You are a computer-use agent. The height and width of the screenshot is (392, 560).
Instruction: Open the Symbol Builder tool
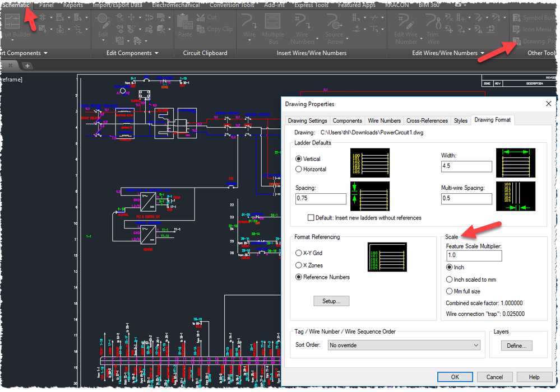pyautogui.click(x=534, y=17)
